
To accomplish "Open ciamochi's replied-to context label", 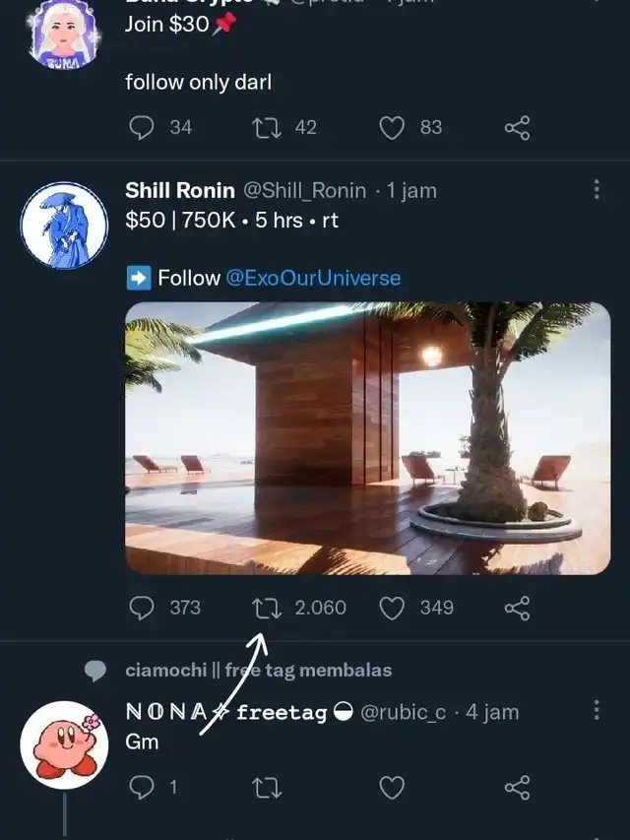I will (258, 671).
